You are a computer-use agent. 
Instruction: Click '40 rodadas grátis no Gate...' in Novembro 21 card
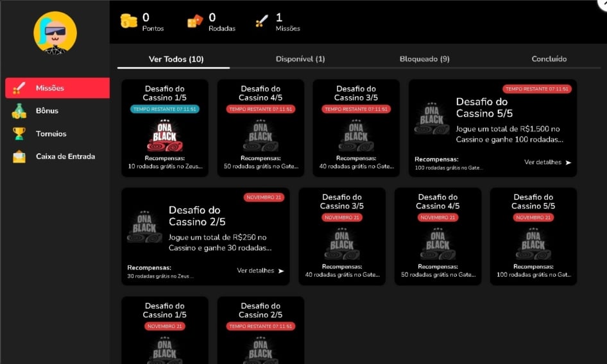[342, 275]
